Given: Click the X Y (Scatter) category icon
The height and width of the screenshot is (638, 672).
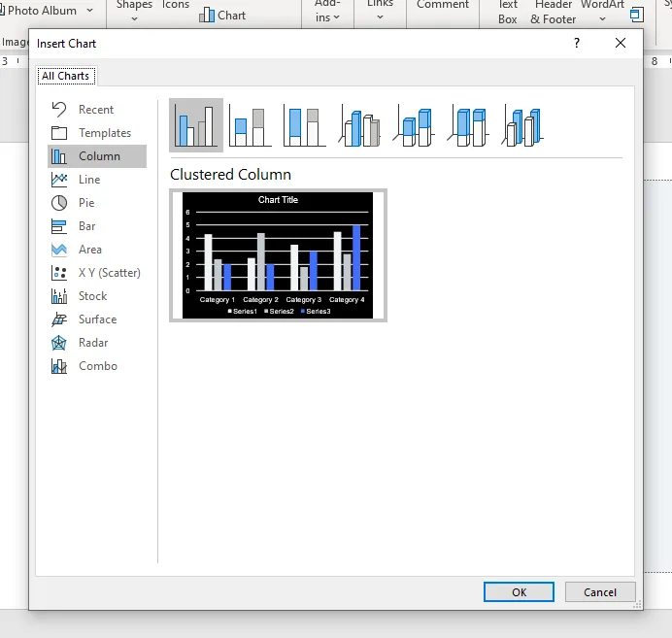Looking at the screenshot, I should (59, 273).
